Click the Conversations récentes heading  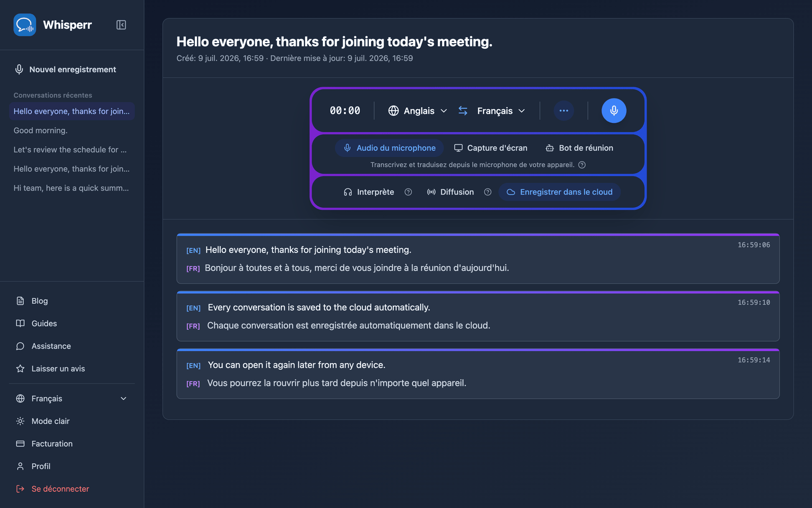click(x=53, y=95)
